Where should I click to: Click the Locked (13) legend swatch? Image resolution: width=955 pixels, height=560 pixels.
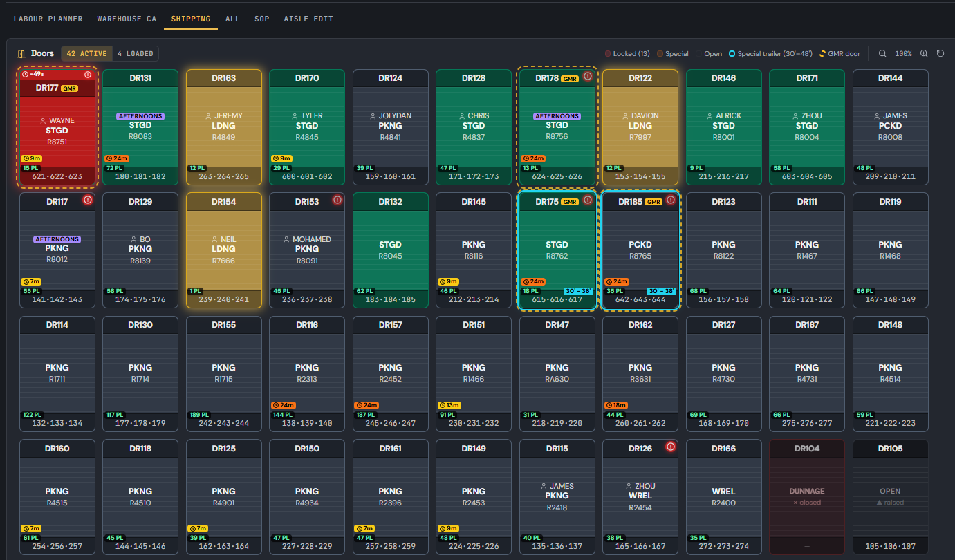tap(608, 53)
